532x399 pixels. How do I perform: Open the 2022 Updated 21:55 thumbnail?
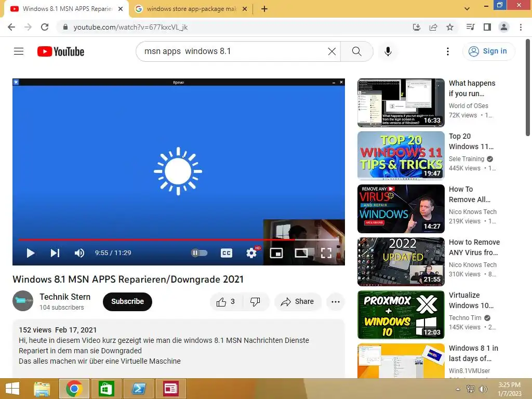click(401, 262)
